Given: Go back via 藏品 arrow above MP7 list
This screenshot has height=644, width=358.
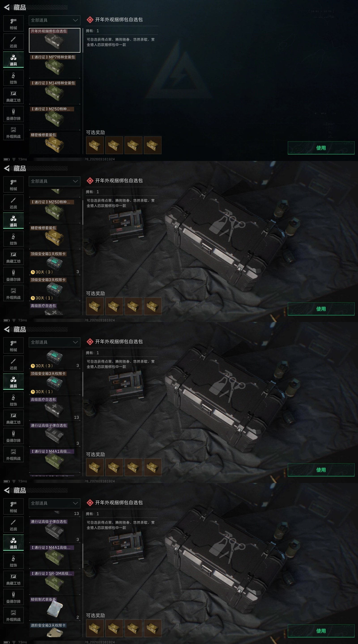Looking at the screenshot, I should point(7,8).
